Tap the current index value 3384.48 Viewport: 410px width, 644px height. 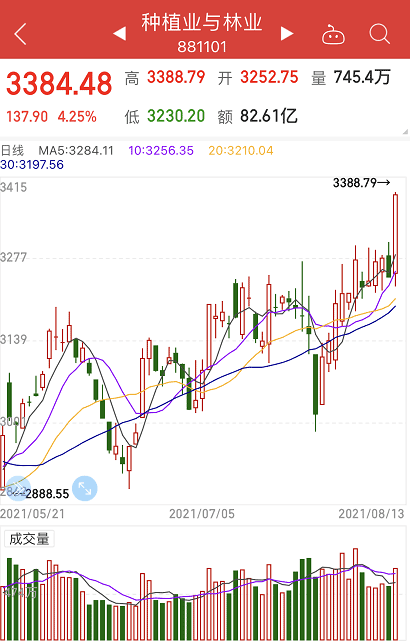tap(59, 84)
